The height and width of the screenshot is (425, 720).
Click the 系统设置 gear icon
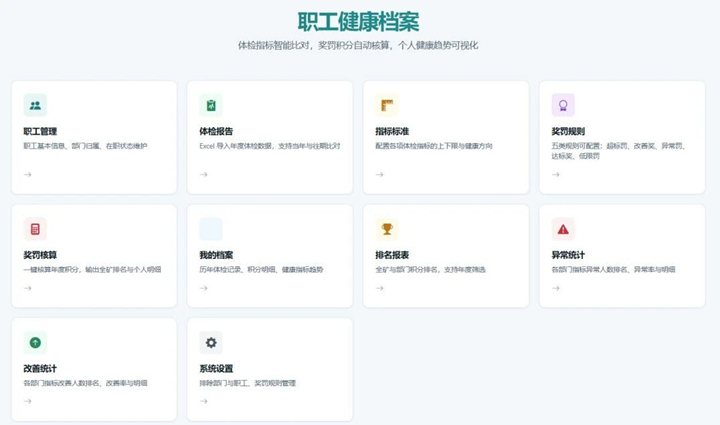(211, 342)
